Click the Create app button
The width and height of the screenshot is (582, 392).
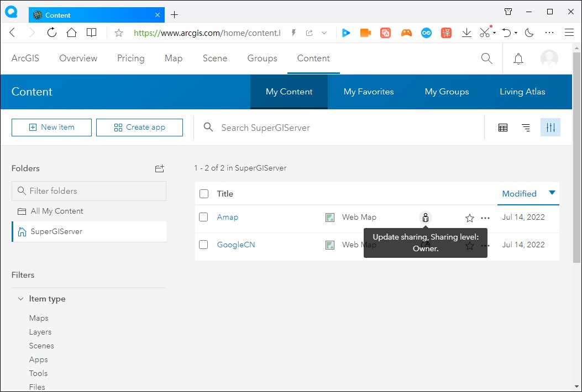pos(140,127)
